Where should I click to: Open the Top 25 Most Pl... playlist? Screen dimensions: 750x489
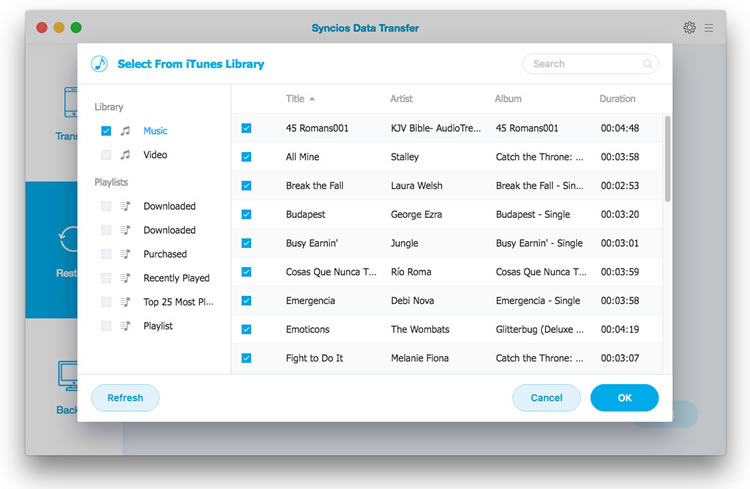178,302
